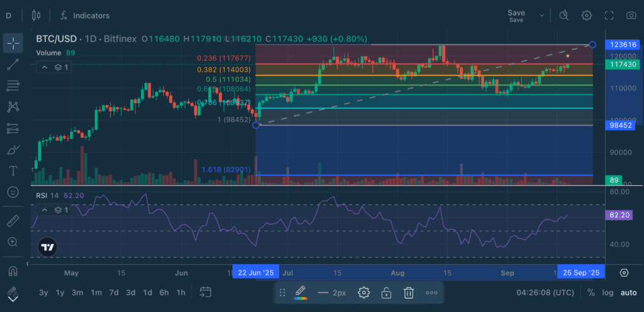Screen dimensions: 644x312
Task: Toggle percent scale mode
Action: 591,292
